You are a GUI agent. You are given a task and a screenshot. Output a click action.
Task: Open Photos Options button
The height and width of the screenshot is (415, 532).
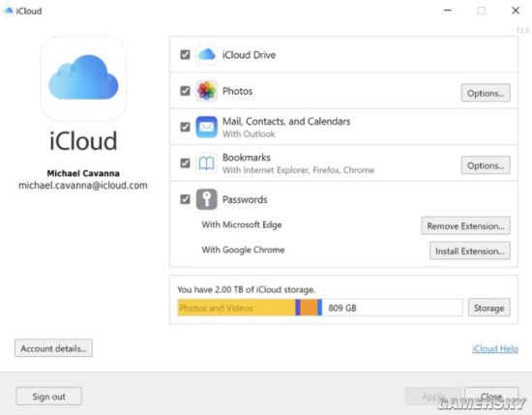[486, 93]
